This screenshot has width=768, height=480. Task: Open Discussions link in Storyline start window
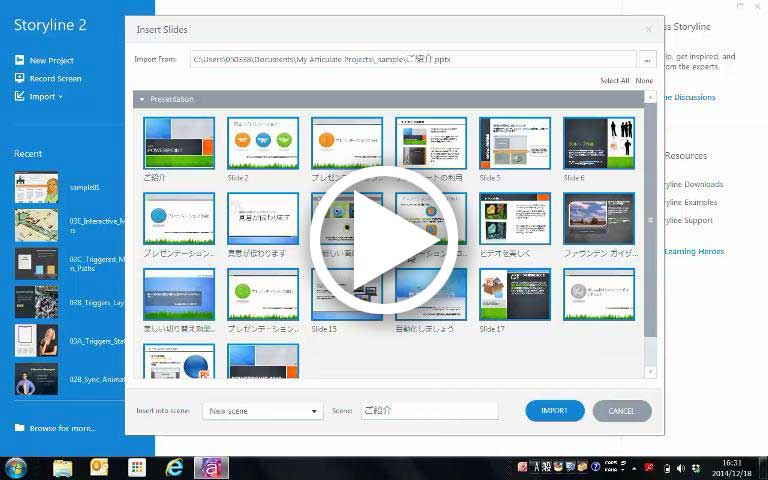(x=690, y=97)
